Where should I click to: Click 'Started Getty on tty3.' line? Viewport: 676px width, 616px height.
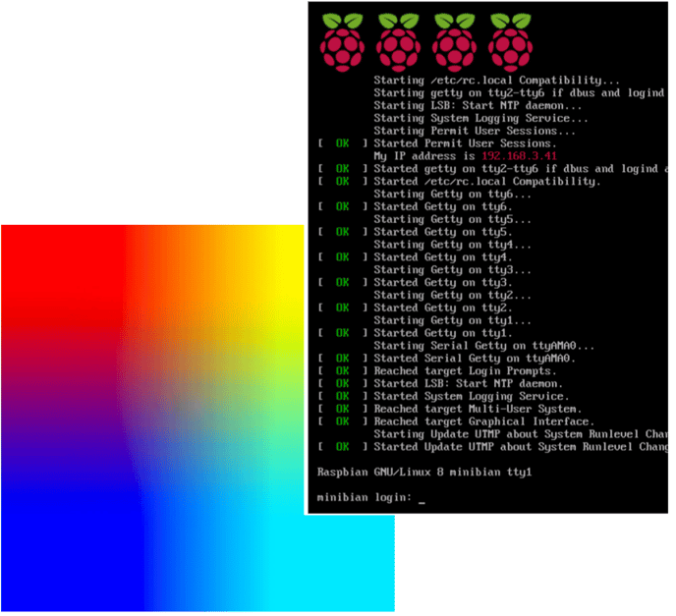(443, 283)
